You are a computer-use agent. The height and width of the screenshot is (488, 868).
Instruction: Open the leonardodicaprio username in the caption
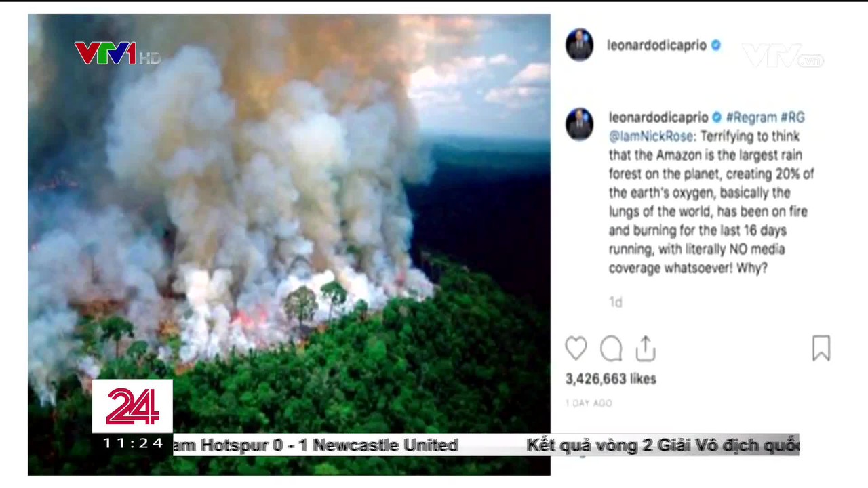pyautogui.click(x=658, y=117)
